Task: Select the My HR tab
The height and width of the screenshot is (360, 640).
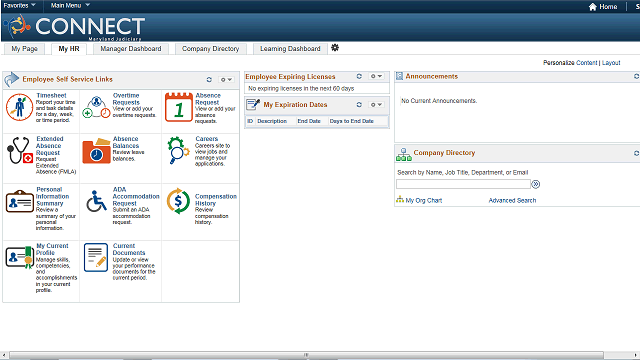Action: 69,49
